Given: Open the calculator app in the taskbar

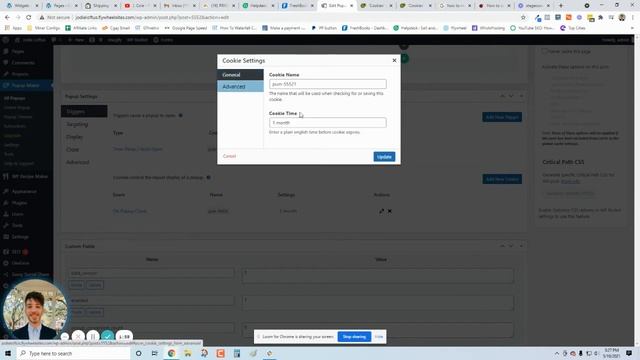Looking at the screenshot, I should (x=237, y=353).
